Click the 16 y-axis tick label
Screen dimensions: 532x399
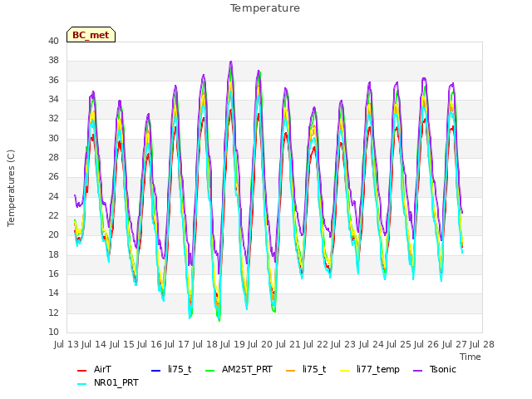(x=53, y=273)
